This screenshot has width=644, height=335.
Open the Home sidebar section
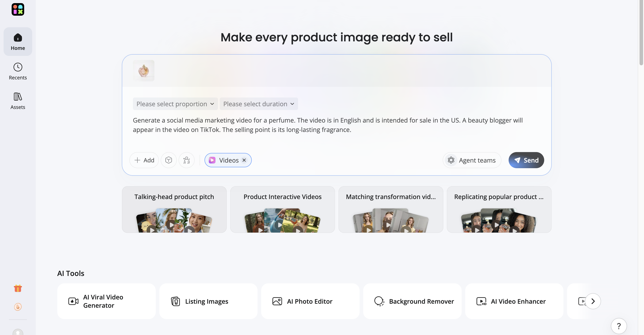point(18,42)
